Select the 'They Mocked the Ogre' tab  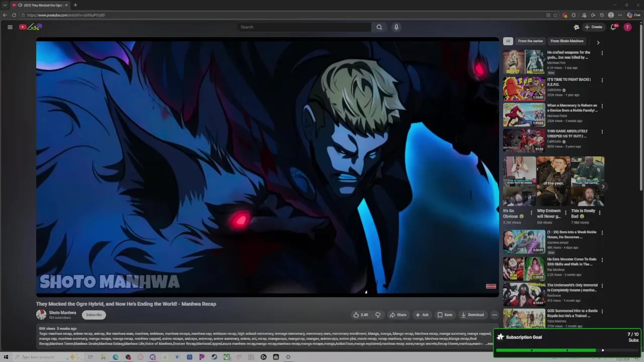(x=40, y=5)
